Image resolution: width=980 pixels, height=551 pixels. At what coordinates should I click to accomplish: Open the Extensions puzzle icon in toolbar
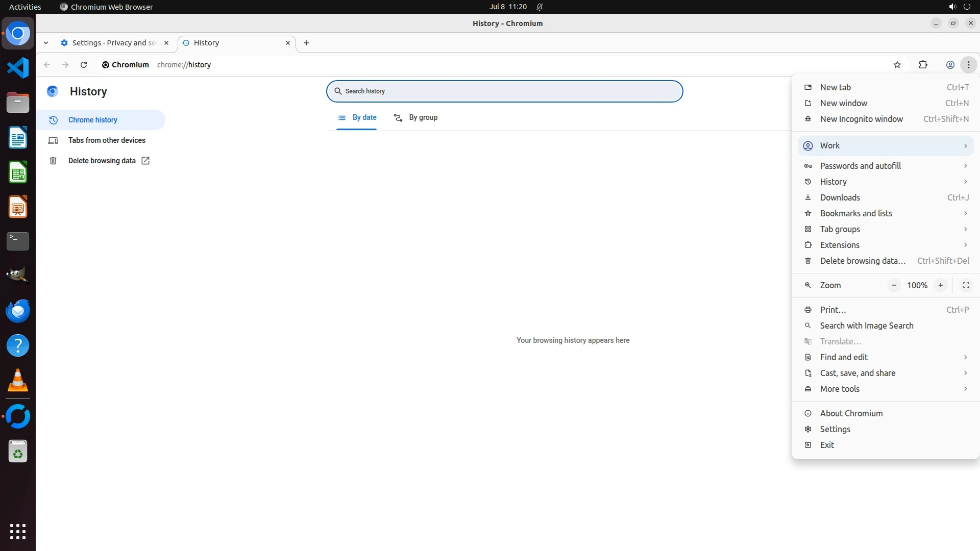[923, 65]
